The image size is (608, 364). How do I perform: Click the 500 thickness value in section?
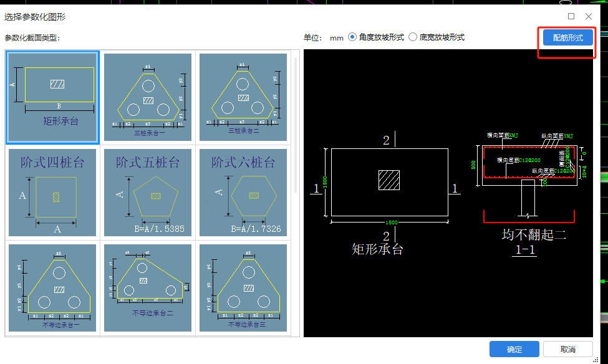tap(473, 165)
